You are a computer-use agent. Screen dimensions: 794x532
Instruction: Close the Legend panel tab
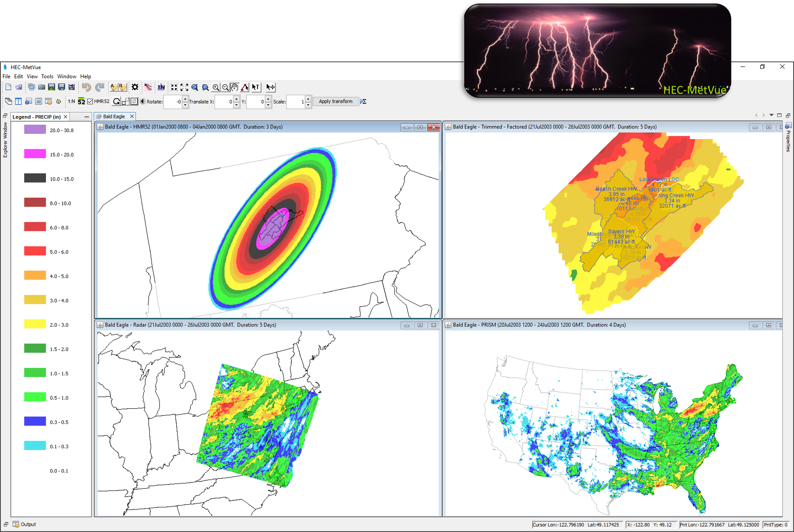coord(65,117)
